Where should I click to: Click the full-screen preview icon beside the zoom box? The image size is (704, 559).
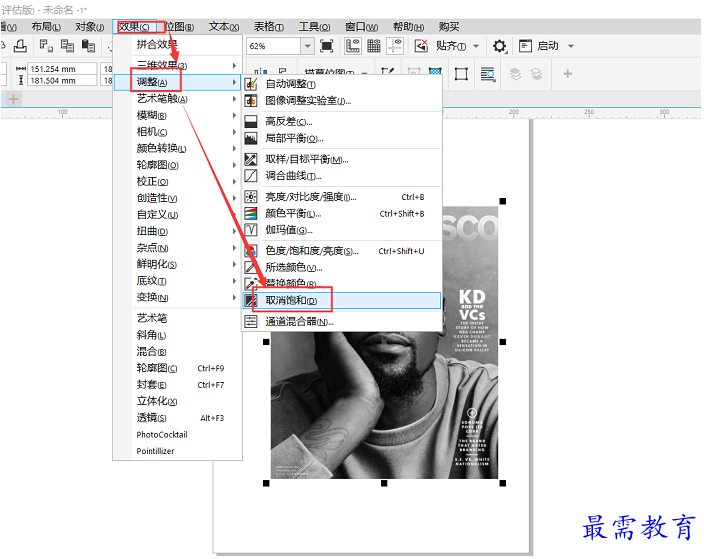[x=326, y=46]
